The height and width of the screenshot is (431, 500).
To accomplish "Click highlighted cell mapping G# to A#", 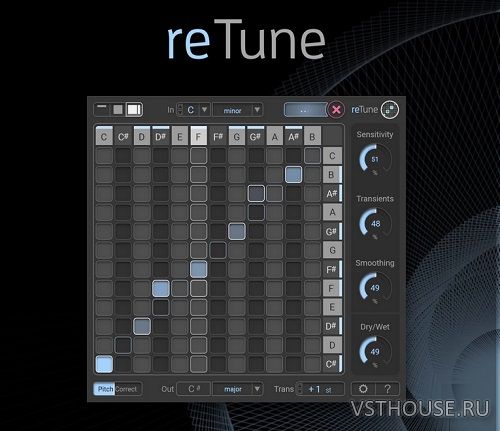I will 256,193.
